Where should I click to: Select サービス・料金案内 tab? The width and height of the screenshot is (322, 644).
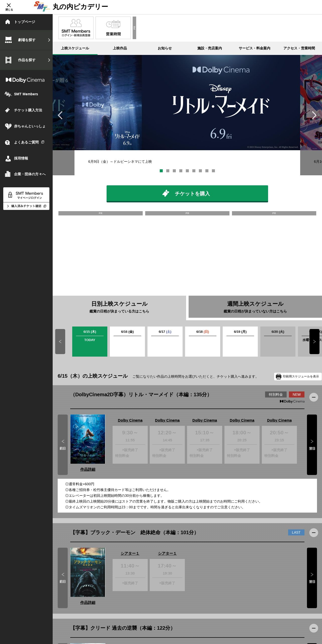[x=255, y=48]
